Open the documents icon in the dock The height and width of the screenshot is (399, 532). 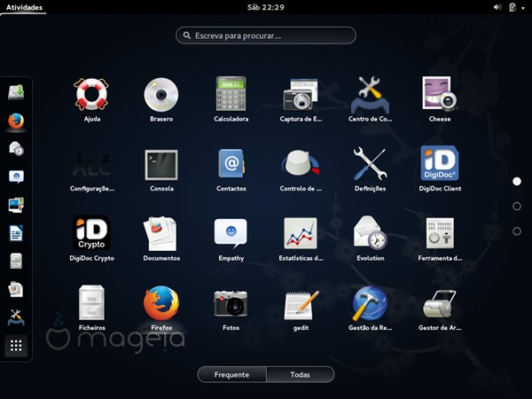[x=16, y=289]
